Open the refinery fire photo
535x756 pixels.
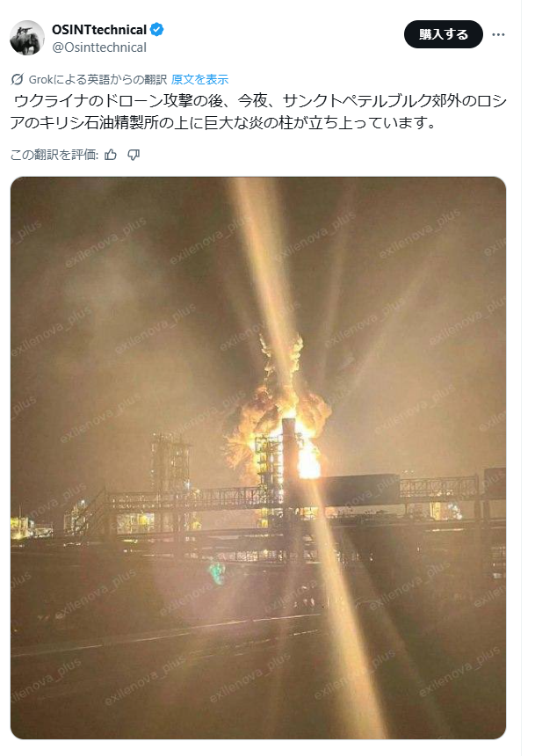click(x=258, y=457)
